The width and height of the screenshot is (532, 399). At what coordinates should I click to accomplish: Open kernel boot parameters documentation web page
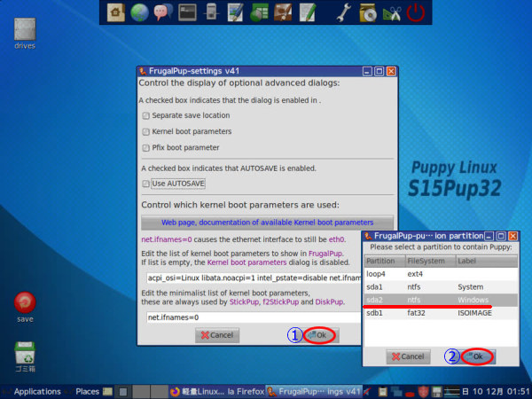pyautogui.click(x=268, y=223)
